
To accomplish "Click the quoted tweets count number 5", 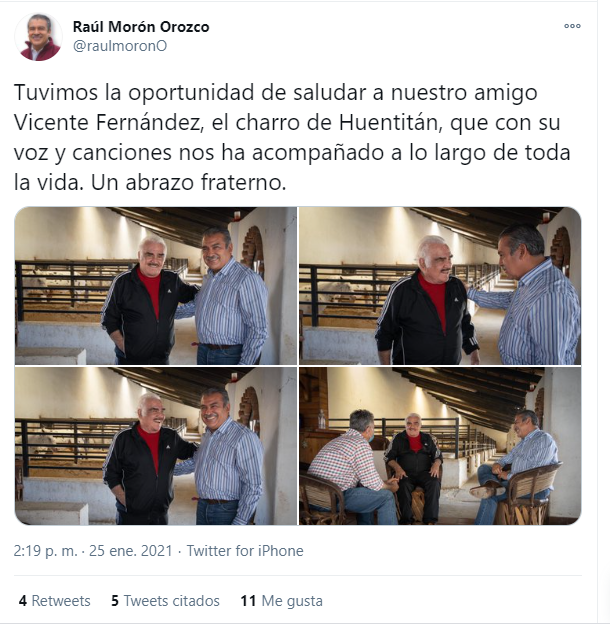I will point(115,601).
